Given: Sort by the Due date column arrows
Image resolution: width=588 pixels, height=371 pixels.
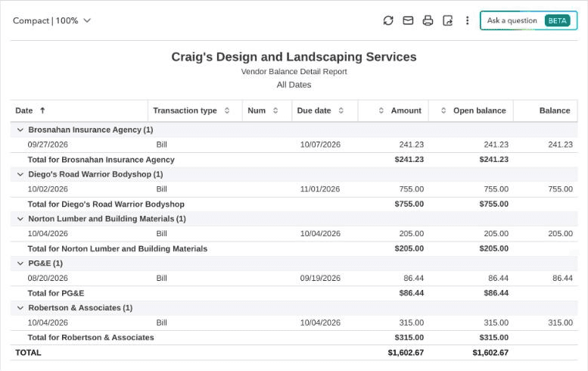Looking at the screenshot, I should pyautogui.click(x=341, y=111).
